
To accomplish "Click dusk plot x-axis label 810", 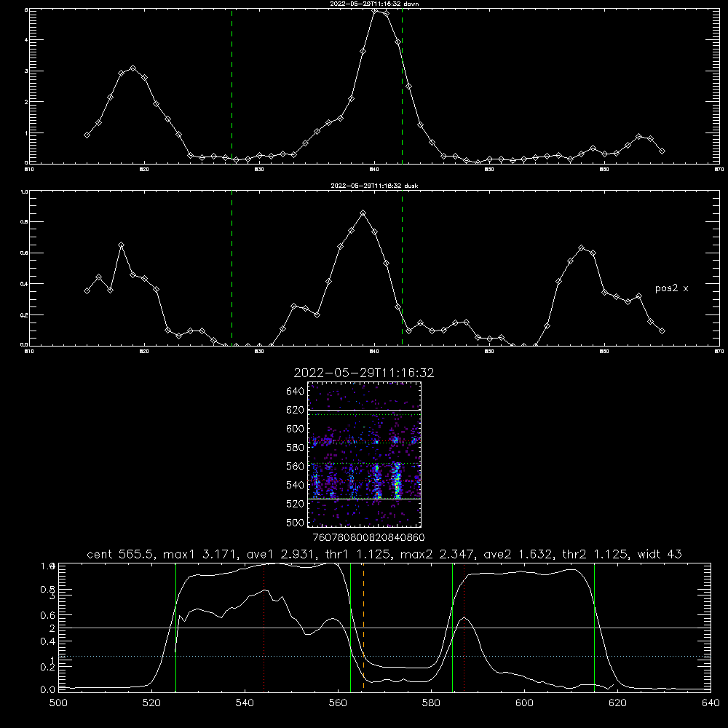I will (x=29, y=352).
